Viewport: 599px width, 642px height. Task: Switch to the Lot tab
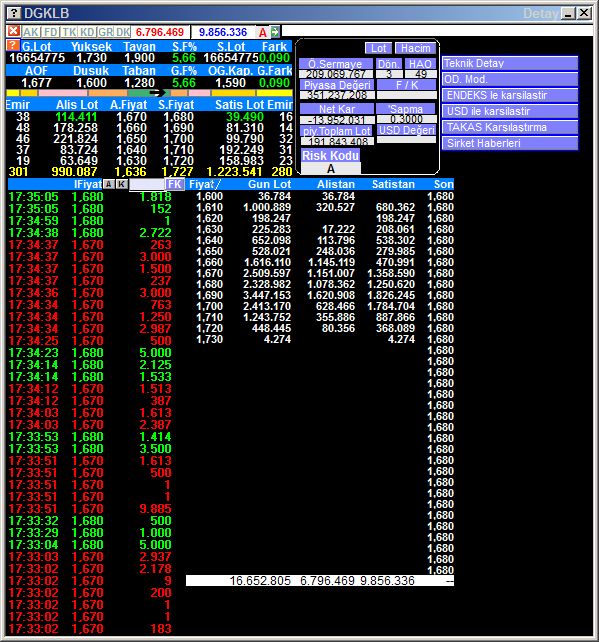pyautogui.click(x=378, y=48)
